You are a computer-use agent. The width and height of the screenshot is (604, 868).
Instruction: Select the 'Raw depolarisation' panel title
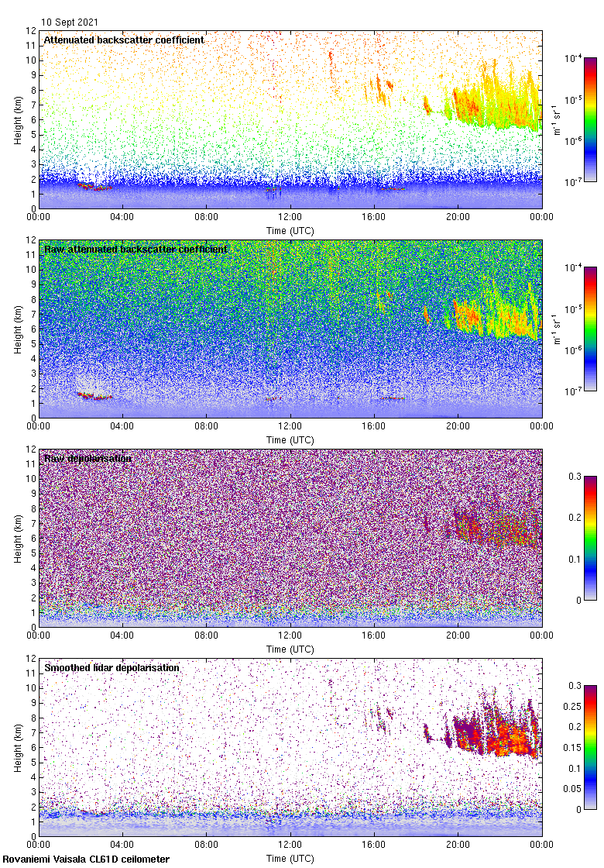pyautogui.click(x=88, y=459)
